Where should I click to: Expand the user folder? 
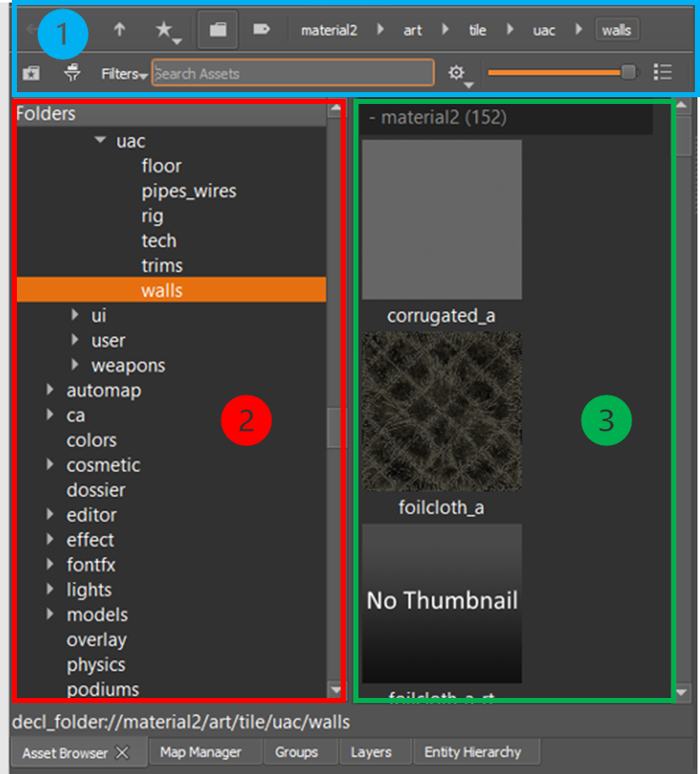(74, 340)
